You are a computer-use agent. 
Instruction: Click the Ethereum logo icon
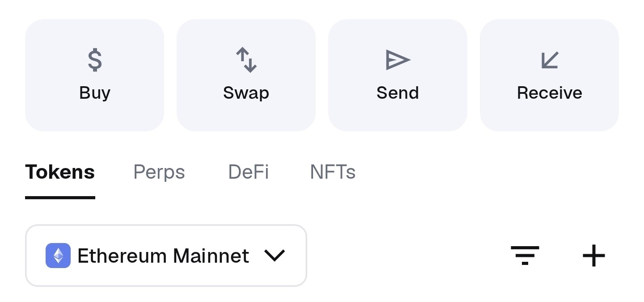58,256
